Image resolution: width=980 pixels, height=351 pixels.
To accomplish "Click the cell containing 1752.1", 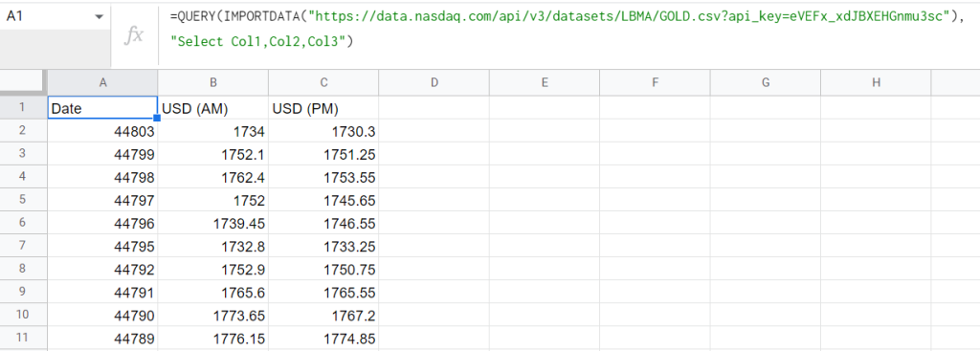I will 213,154.
